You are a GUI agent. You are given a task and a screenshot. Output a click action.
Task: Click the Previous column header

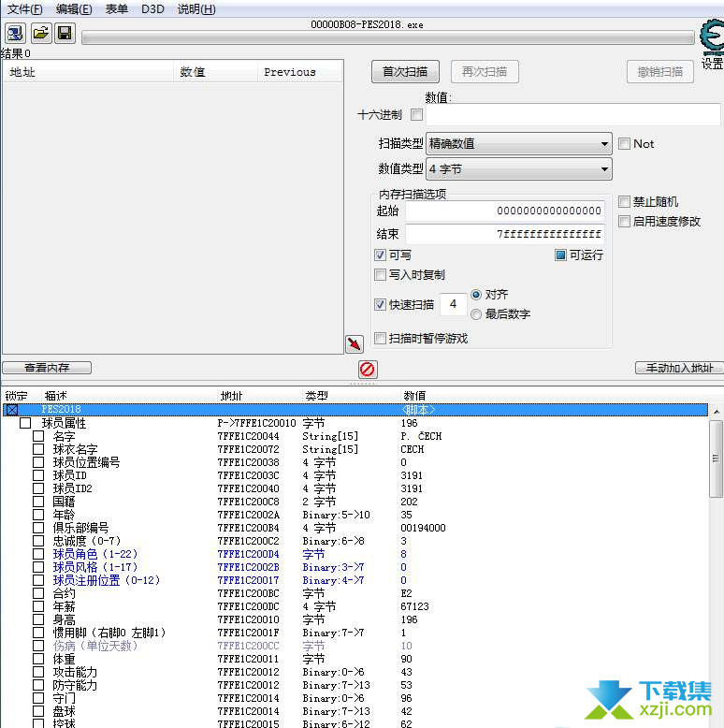300,72
